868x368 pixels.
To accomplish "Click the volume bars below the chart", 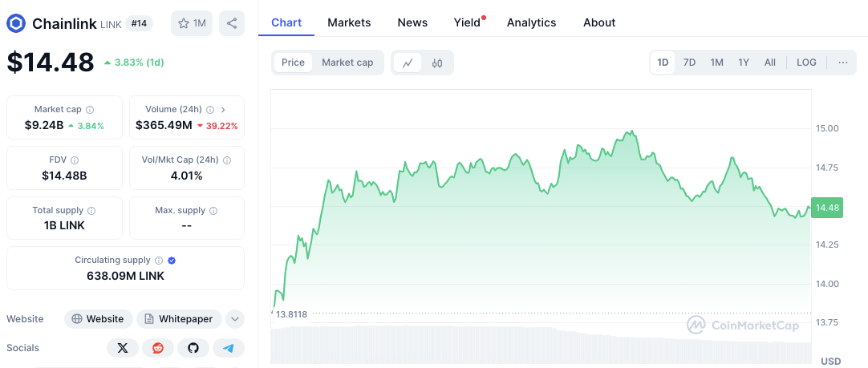I will [541, 343].
